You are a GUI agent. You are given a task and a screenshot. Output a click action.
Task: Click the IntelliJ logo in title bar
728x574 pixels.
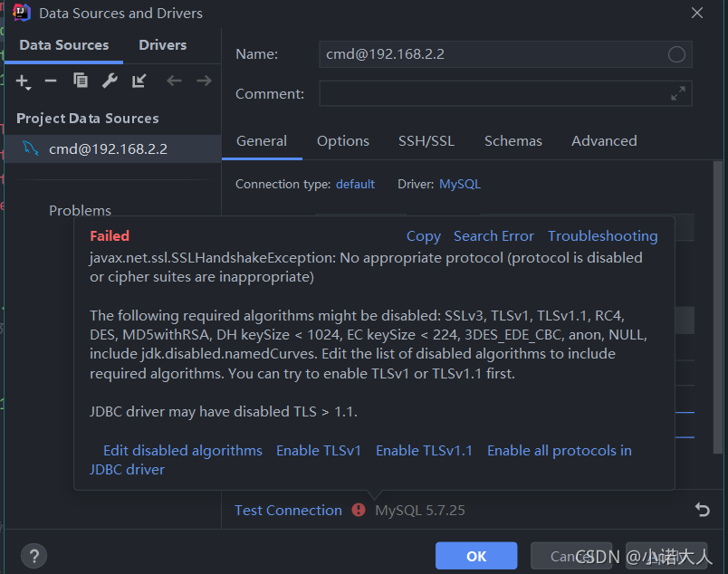tap(22, 13)
